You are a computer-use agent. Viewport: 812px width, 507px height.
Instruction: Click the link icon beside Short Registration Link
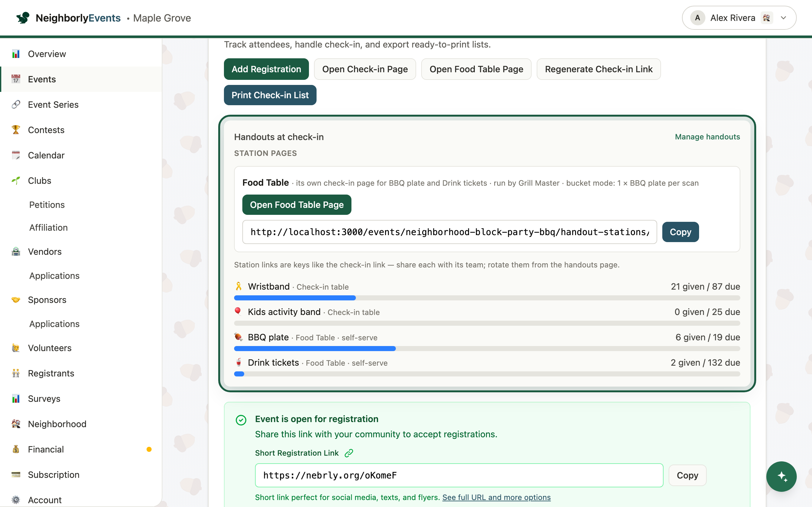(349, 453)
